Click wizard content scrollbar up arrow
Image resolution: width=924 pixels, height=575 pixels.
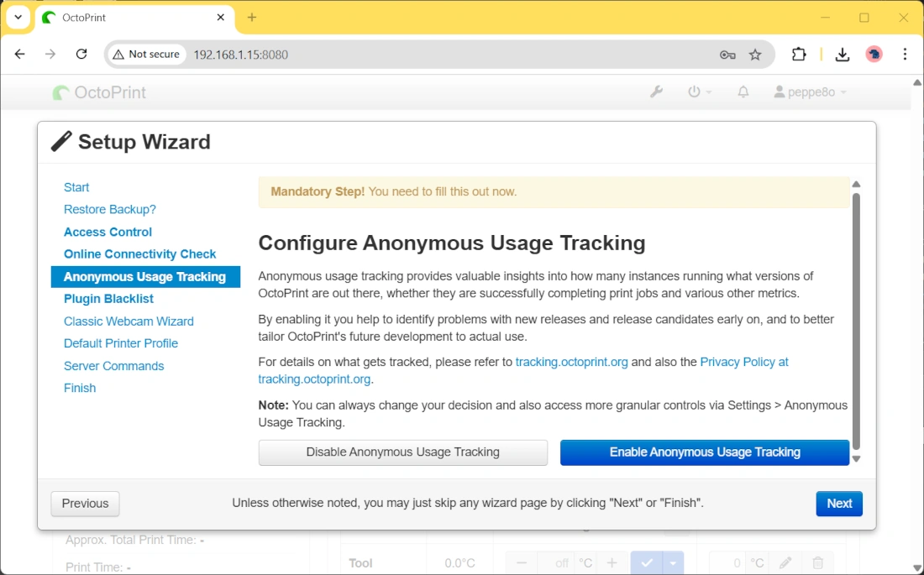[856, 185]
